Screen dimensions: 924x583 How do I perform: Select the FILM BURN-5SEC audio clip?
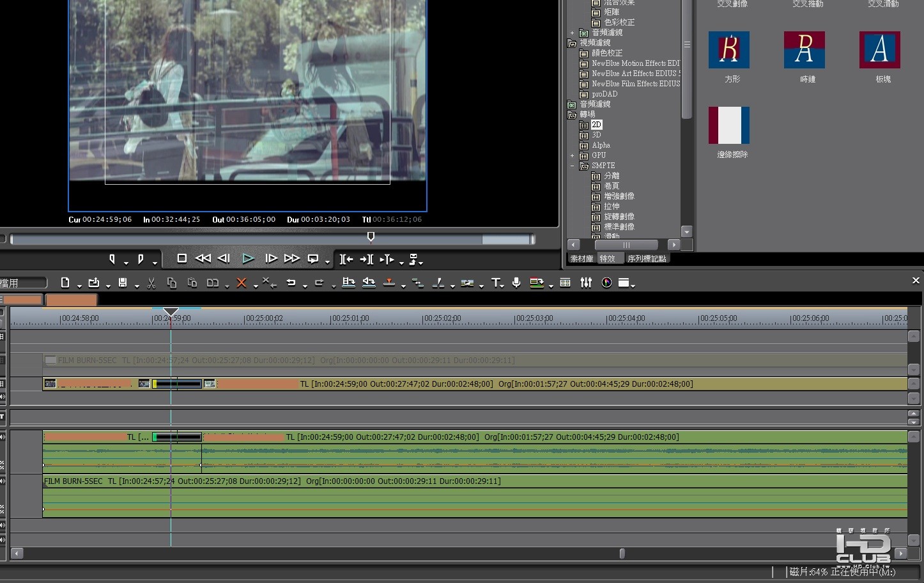pos(475,496)
